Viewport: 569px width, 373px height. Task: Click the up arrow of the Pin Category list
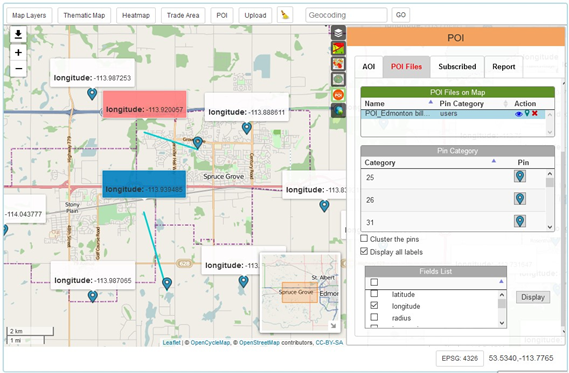coord(549,174)
